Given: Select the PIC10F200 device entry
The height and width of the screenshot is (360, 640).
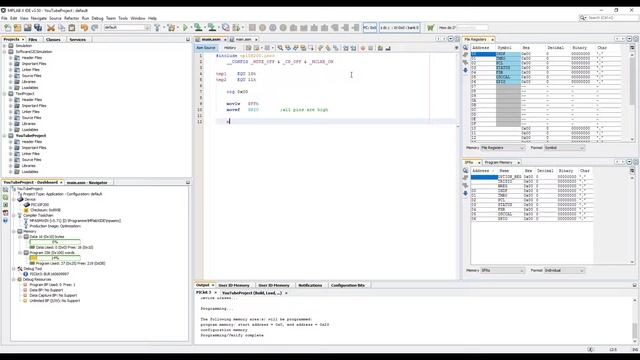Looking at the screenshot, I should point(40,204).
